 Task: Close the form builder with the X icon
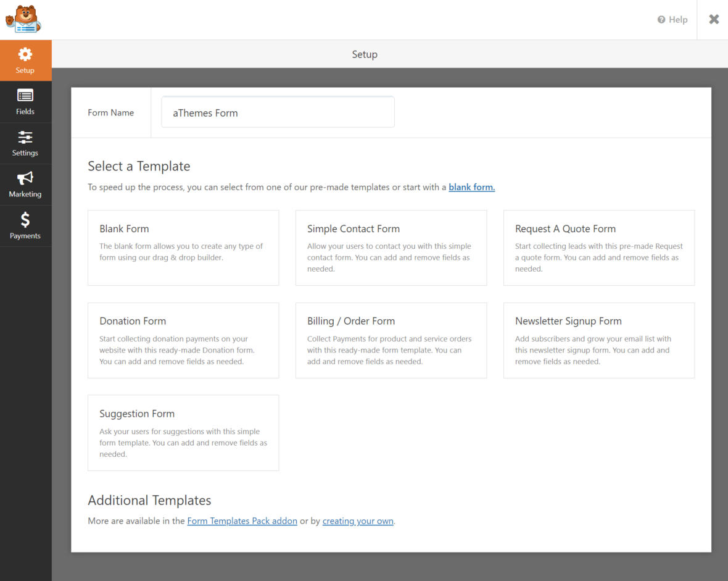[713, 19]
